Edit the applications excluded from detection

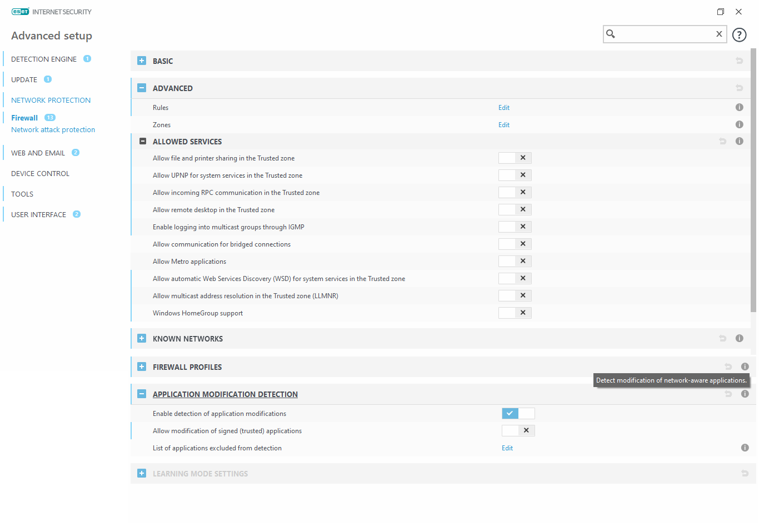[x=507, y=448]
